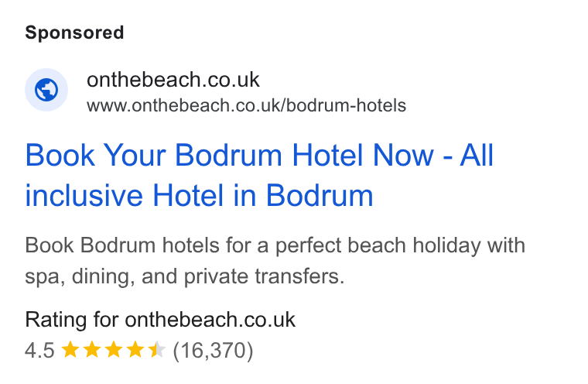Click 'Rating for onthebeach.co.uk' text
Image resolution: width=588 pixels, height=384 pixels.
point(160,320)
